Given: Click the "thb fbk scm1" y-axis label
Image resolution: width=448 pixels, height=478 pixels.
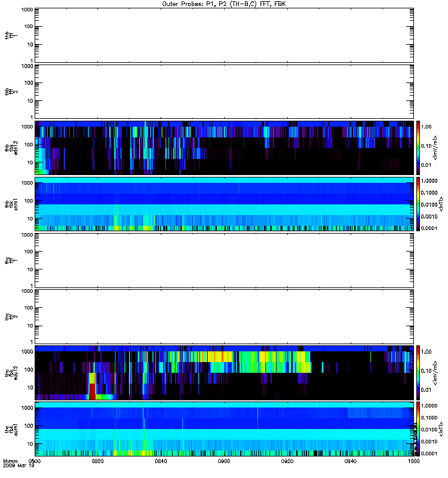Looking at the screenshot, I should coord(11,204).
